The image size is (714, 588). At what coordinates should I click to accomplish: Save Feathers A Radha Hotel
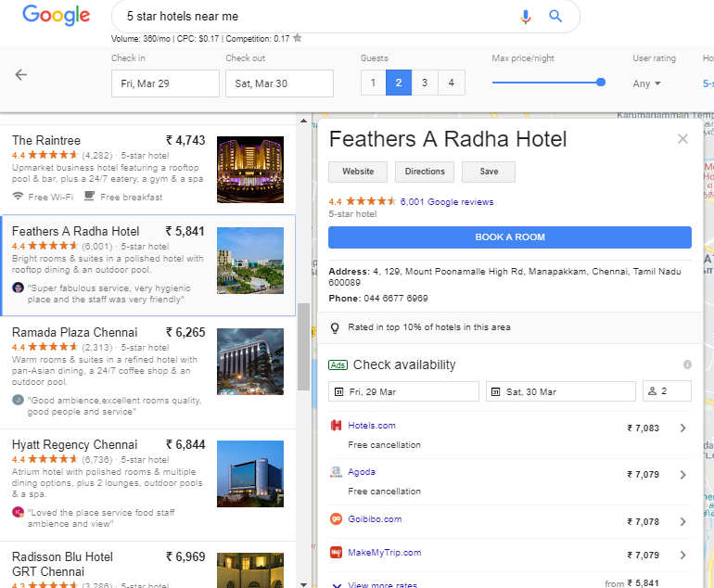coord(489,172)
